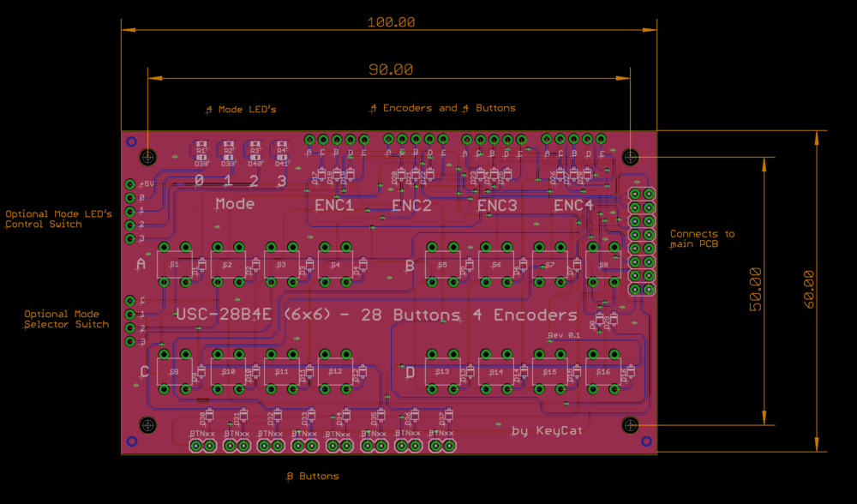The image size is (857, 504).
Task: Select tactile switch S5
Action: coord(442,265)
